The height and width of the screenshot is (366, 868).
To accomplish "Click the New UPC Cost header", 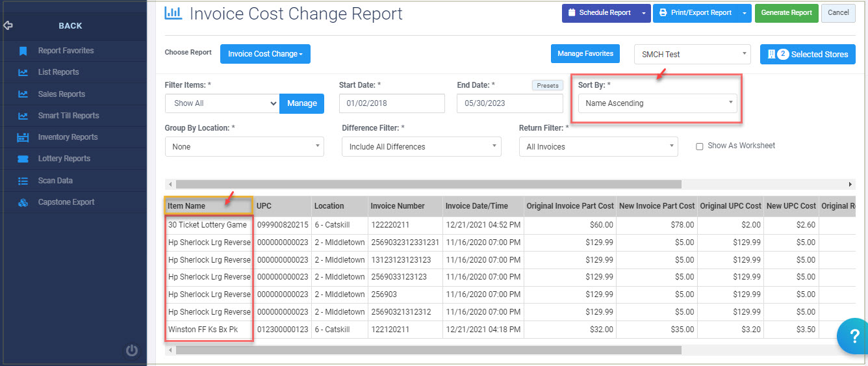I will [791, 206].
